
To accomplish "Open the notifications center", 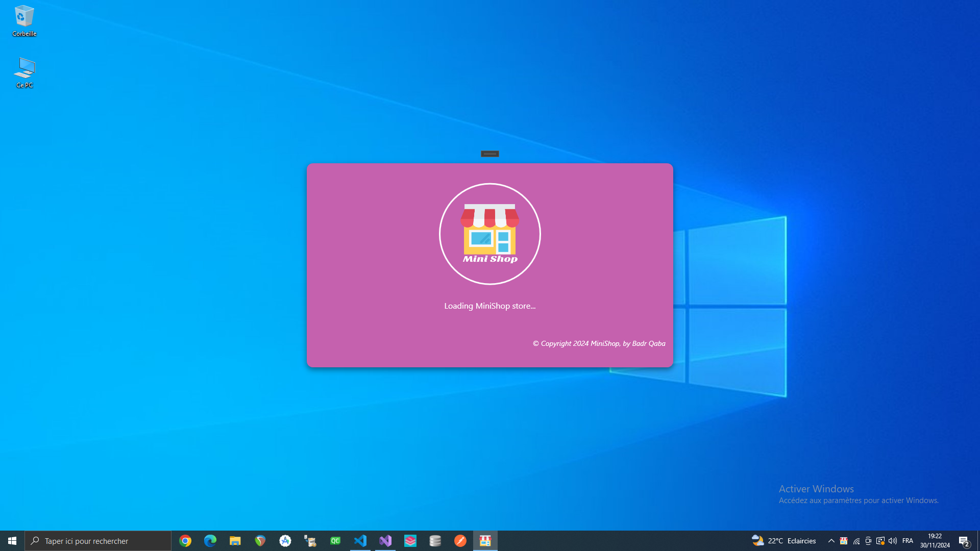I will 965,541.
